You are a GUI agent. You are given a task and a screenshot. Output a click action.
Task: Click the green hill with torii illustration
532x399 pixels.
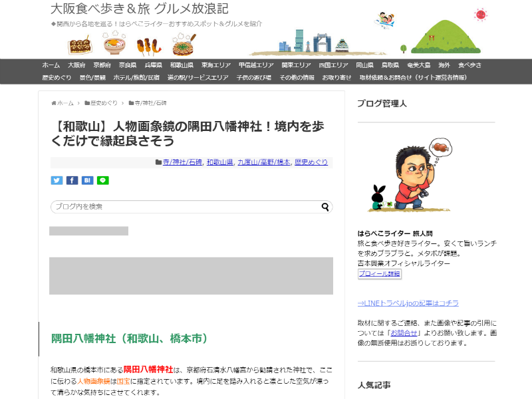pos(445,37)
